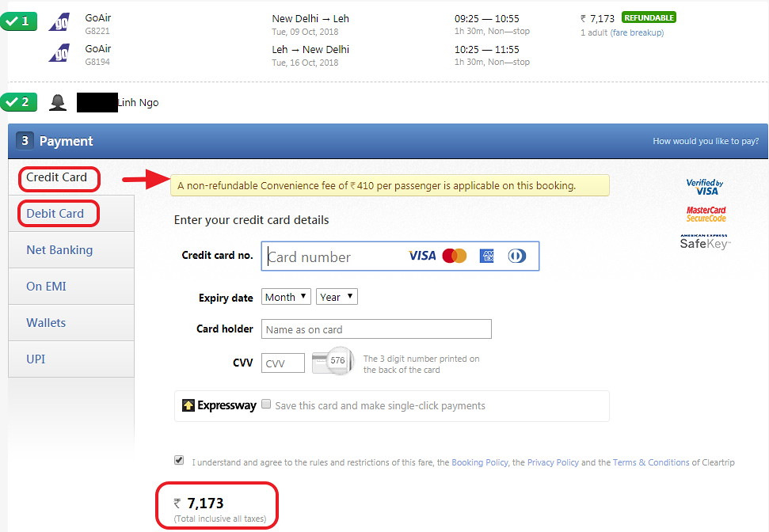Click the green step 1 checkmark badge
The image size is (769, 532).
point(19,21)
